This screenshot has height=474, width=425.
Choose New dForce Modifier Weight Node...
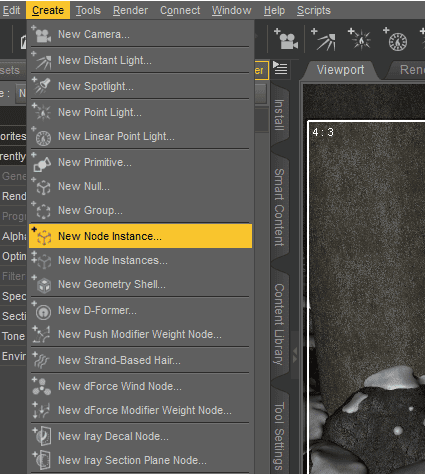[140, 410]
